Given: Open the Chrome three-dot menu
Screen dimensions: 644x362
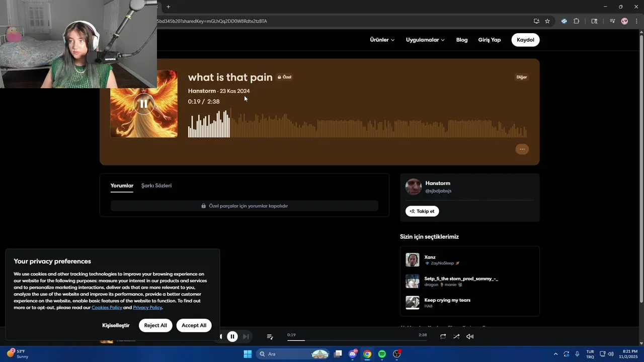Looking at the screenshot, I should coord(636,21).
